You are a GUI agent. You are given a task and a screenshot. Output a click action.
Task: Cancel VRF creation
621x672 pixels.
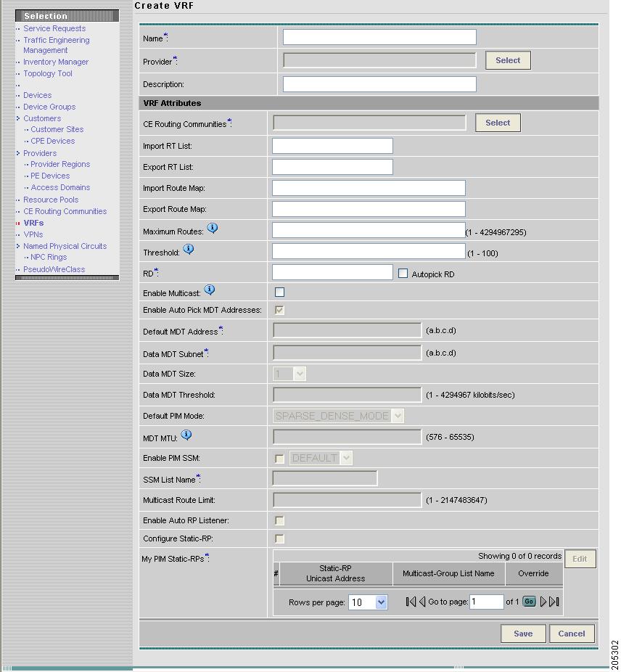pyautogui.click(x=571, y=634)
